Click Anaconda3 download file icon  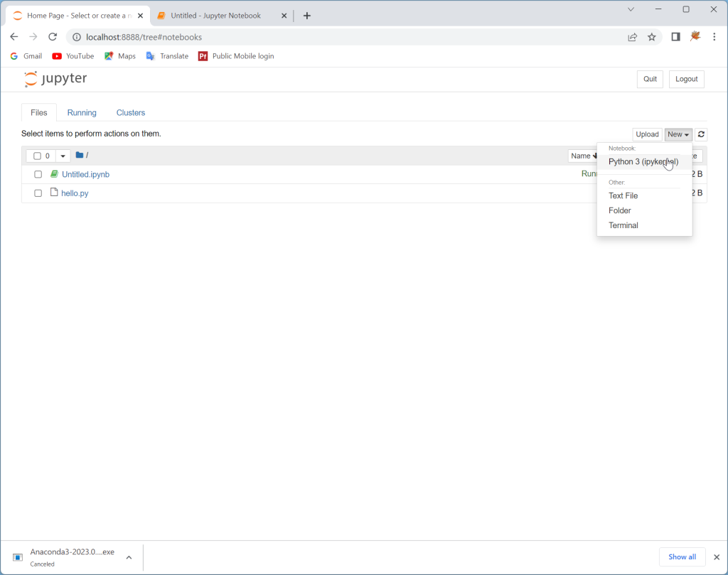[18, 557]
